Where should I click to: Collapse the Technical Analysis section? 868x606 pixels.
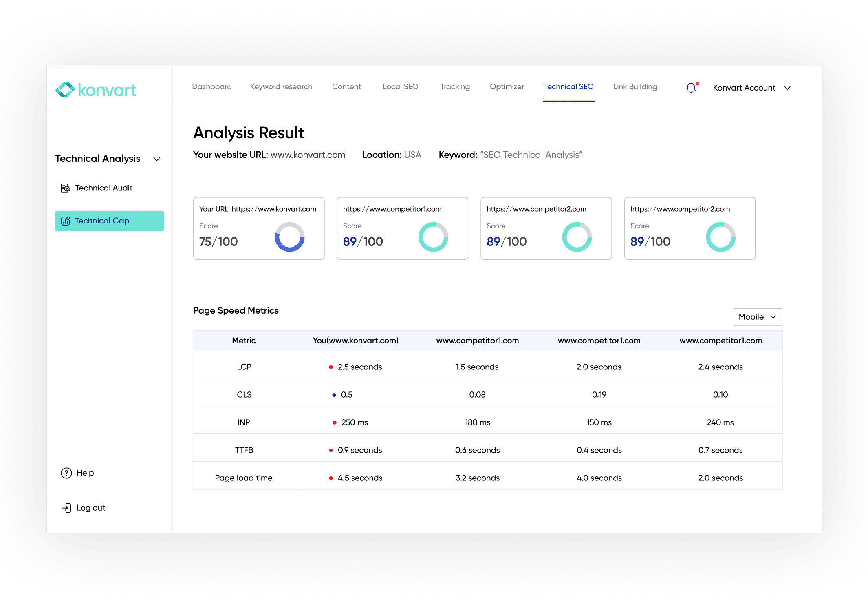tap(157, 159)
